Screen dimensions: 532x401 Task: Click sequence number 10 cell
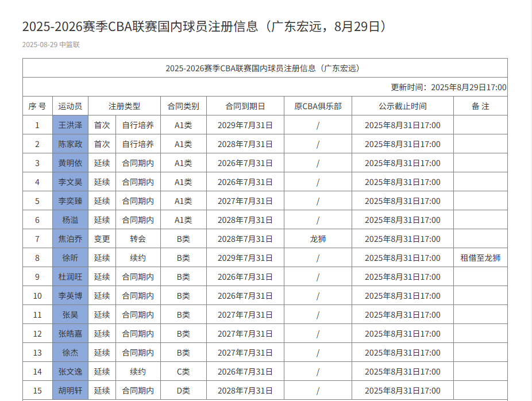pyautogui.click(x=37, y=296)
